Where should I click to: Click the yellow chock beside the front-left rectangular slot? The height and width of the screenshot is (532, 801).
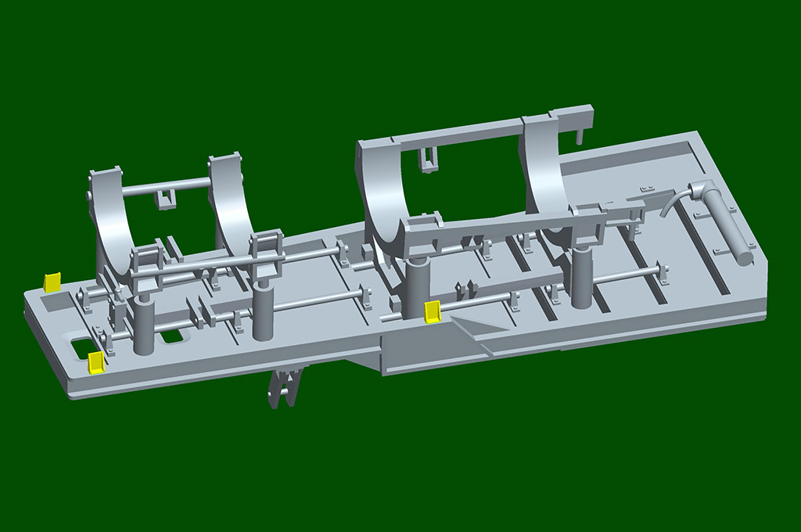pos(95,362)
